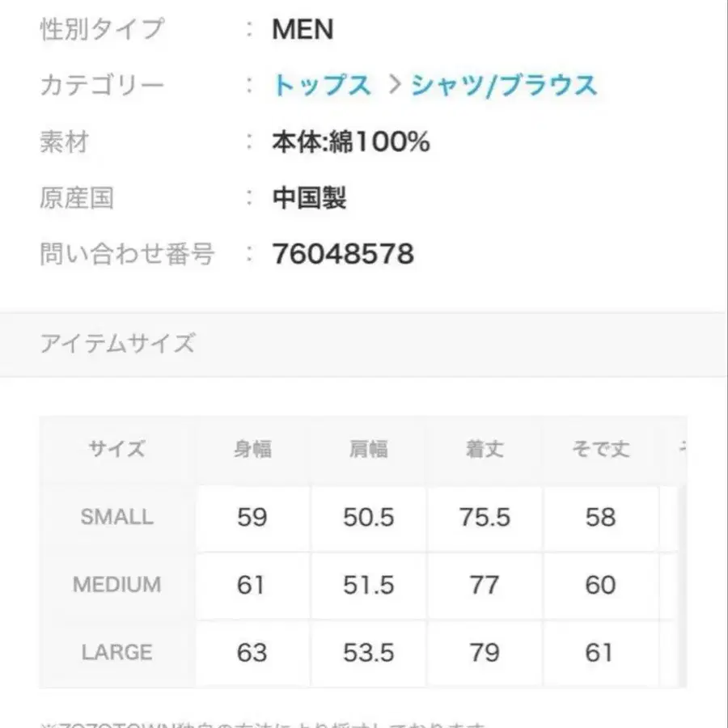
Task: Click the MEN gender type value
Action: [303, 30]
